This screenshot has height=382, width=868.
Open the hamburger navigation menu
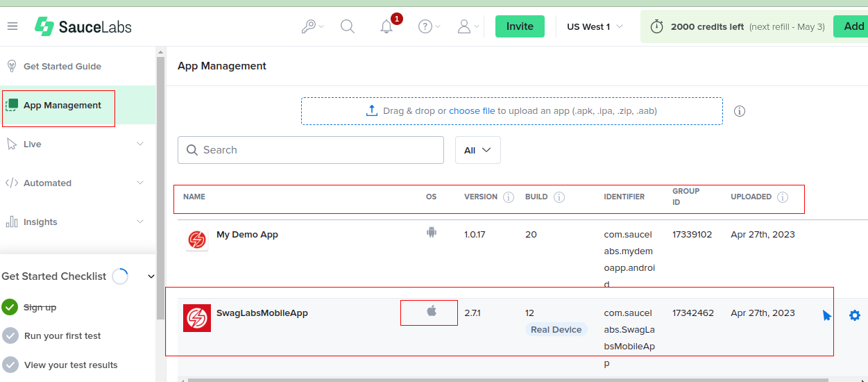point(12,26)
